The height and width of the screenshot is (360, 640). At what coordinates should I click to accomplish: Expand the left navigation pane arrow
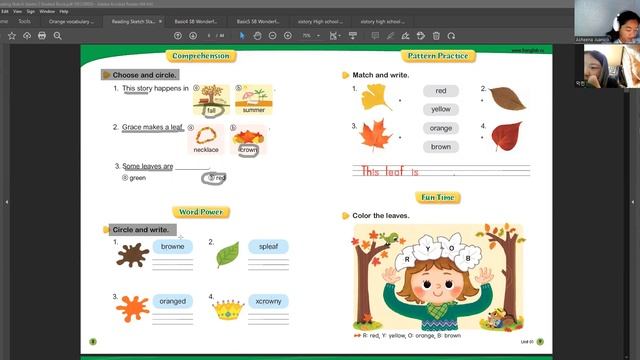6,202
